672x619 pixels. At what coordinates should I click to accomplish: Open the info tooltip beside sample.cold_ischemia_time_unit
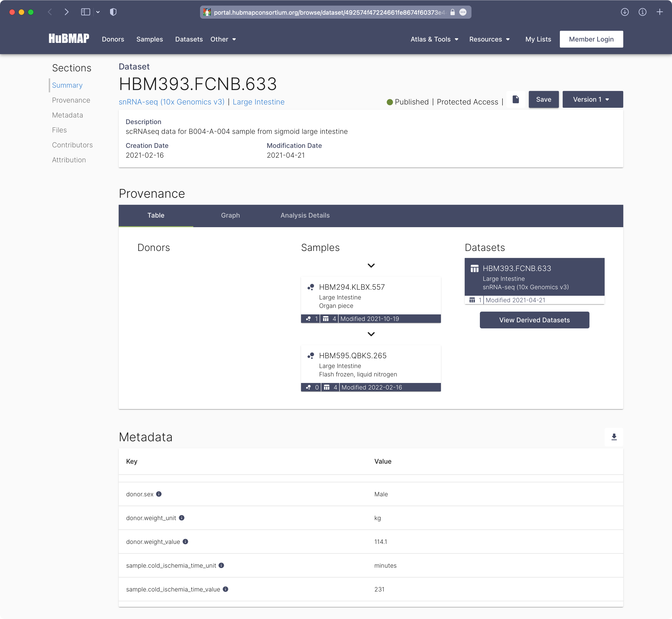221,565
